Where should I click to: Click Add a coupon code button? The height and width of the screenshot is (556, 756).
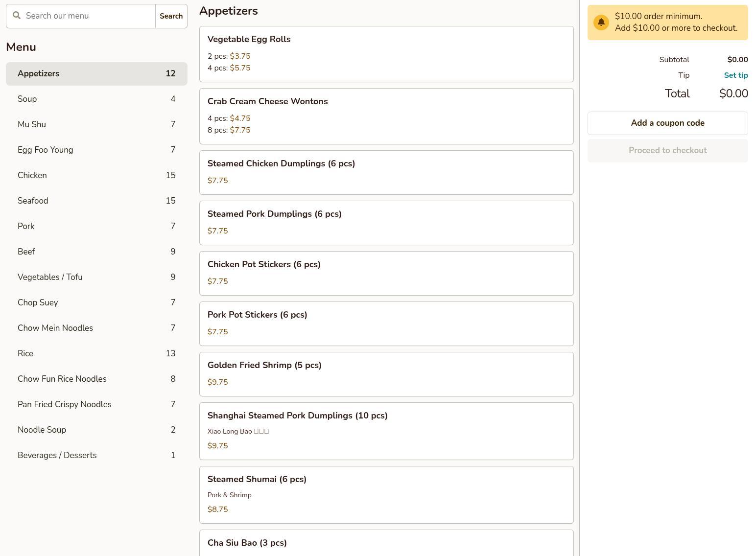(667, 123)
